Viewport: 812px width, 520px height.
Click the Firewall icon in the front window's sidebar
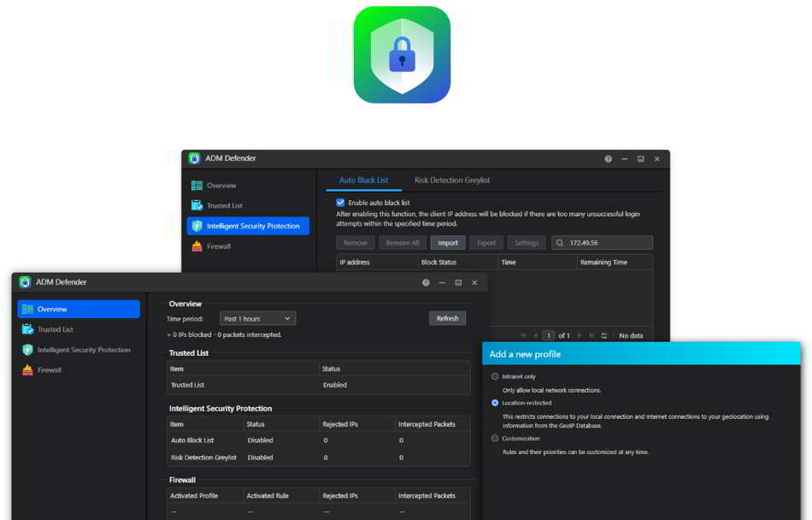(x=27, y=369)
